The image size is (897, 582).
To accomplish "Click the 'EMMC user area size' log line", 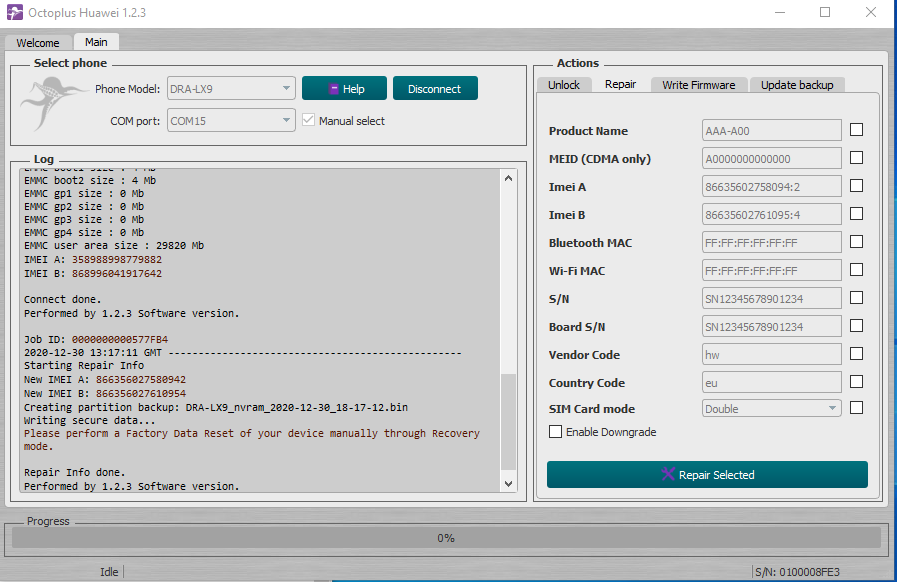I will coord(114,246).
